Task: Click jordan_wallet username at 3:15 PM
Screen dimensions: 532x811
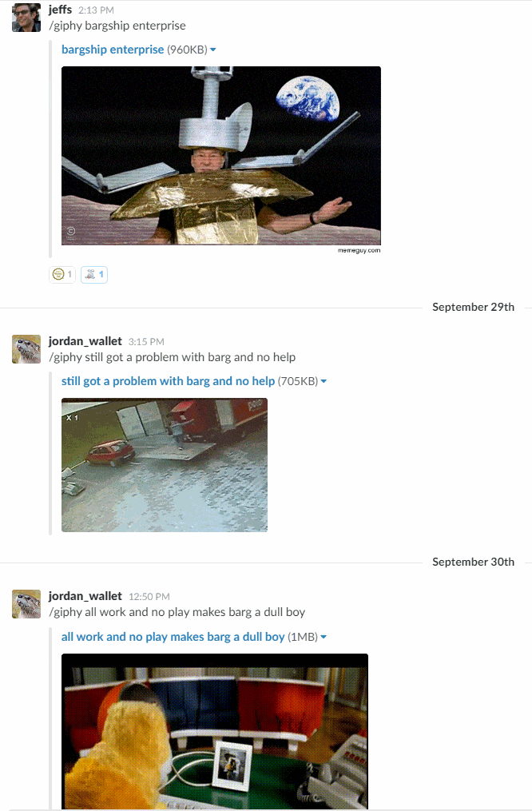Action: coord(85,341)
